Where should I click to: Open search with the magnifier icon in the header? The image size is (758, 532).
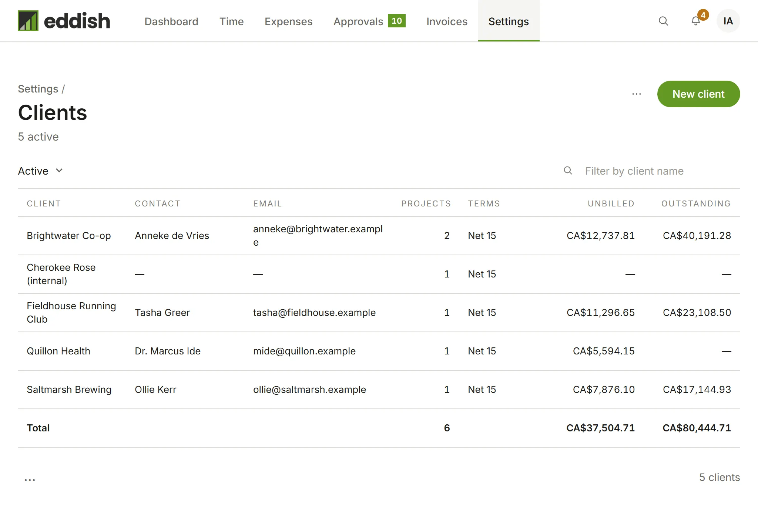click(663, 21)
